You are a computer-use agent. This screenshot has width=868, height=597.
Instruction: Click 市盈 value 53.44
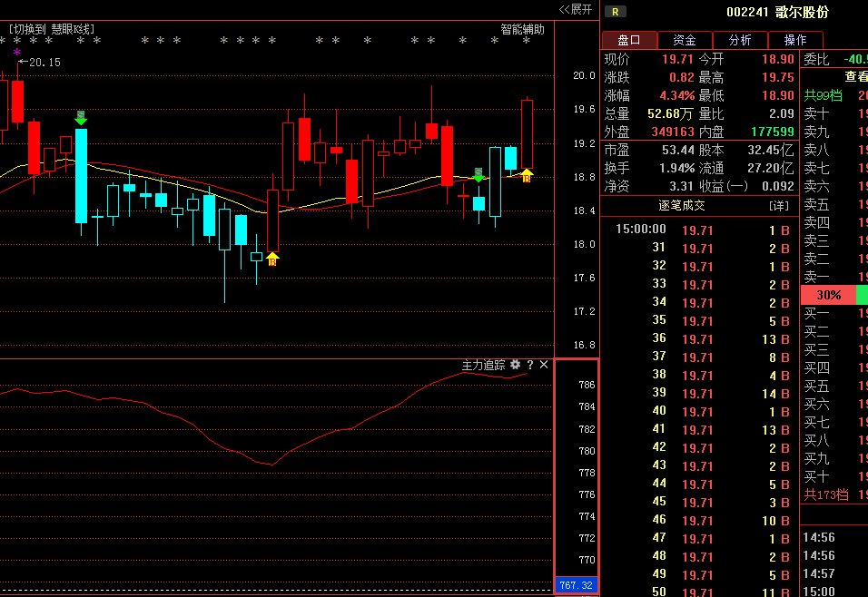[x=677, y=150]
